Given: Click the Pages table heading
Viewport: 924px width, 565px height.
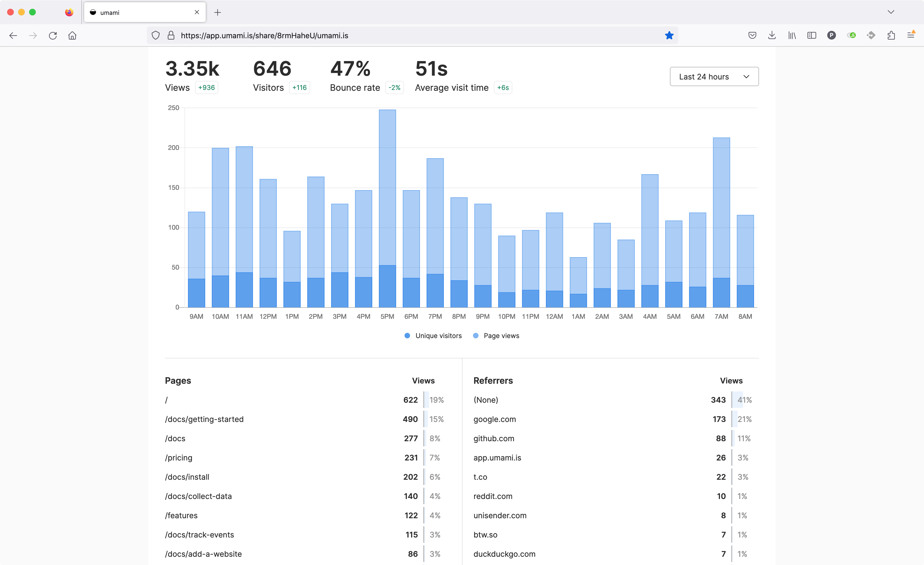Looking at the screenshot, I should point(178,380).
